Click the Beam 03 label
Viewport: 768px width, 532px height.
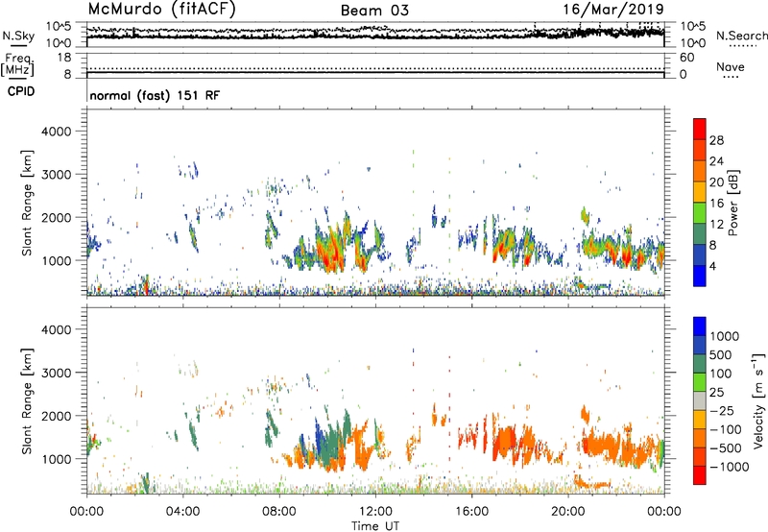pyautogui.click(x=374, y=11)
